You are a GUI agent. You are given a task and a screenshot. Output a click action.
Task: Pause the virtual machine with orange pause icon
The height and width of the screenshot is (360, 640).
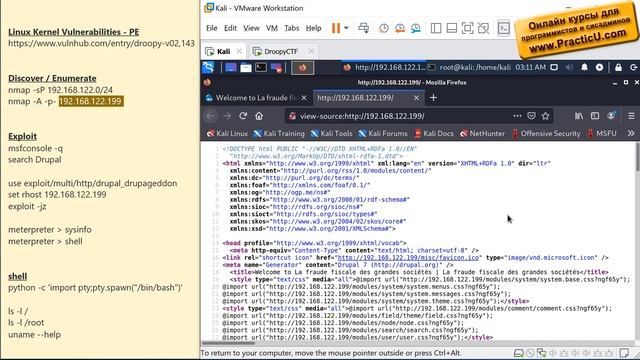point(336,28)
